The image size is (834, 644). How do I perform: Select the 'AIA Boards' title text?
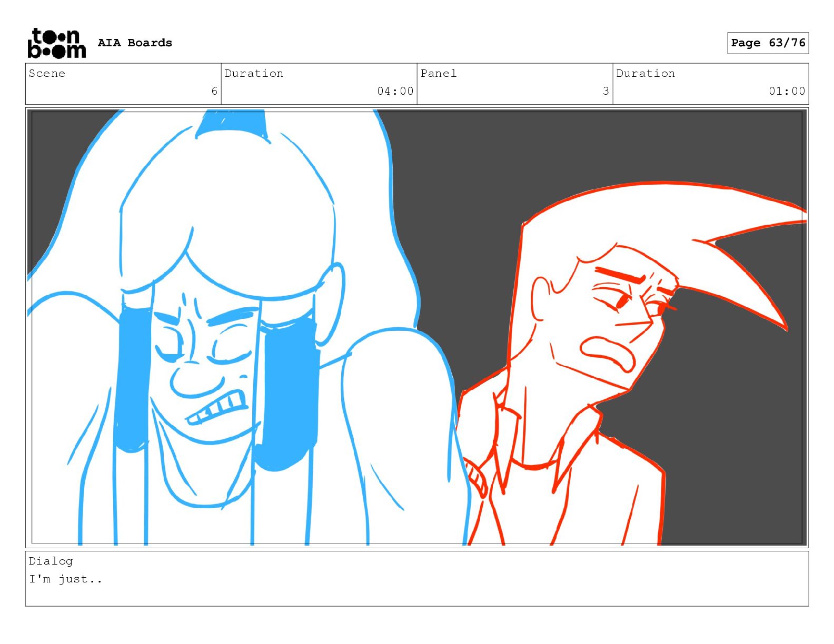click(x=135, y=43)
